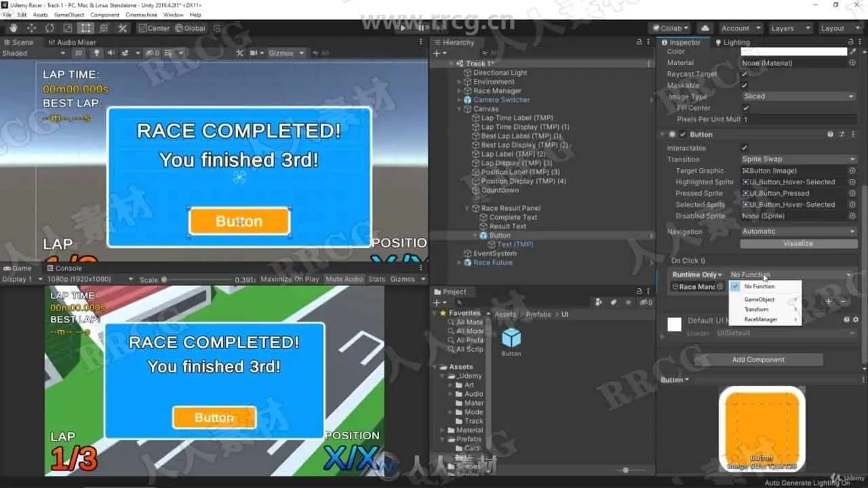Open custom editor tools icon
868x488 pixels.
click(x=123, y=28)
